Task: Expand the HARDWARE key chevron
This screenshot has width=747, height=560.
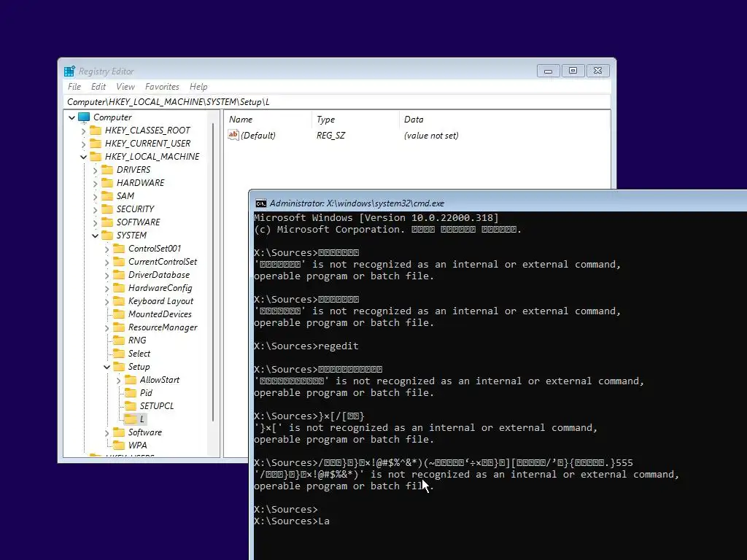Action: tap(95, 183)
